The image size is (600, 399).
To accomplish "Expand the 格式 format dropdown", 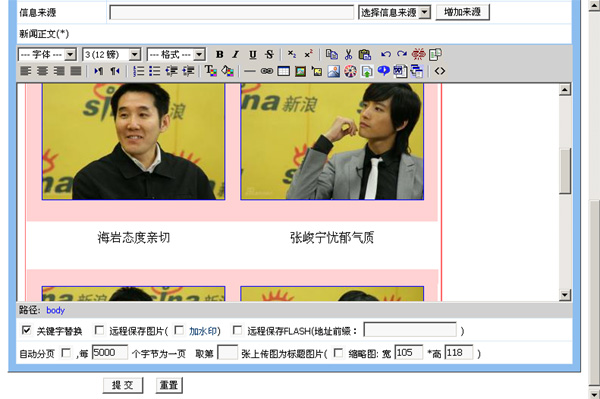I will pos(176,55).
